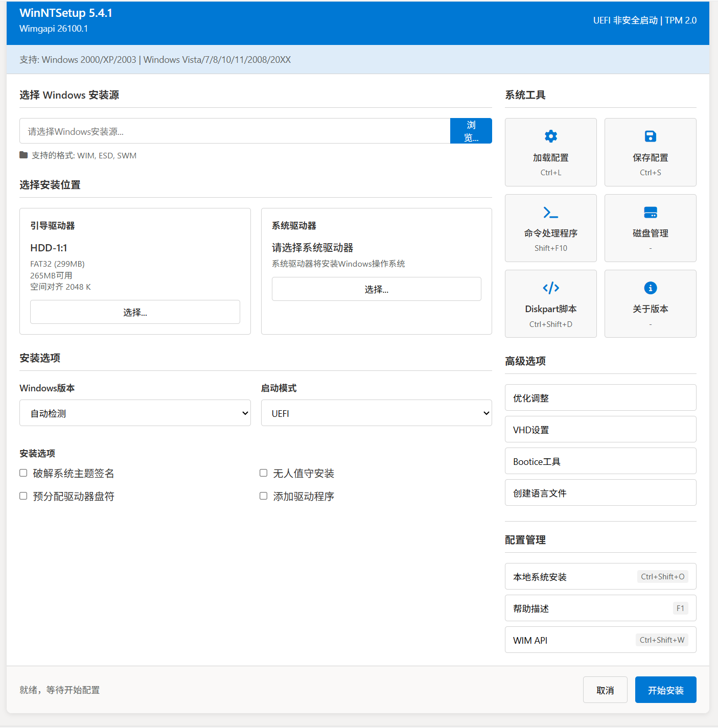718x728 pixels.
Task: Enable the 破解系统主题签名 checkbox
Action: click(24, 473)
